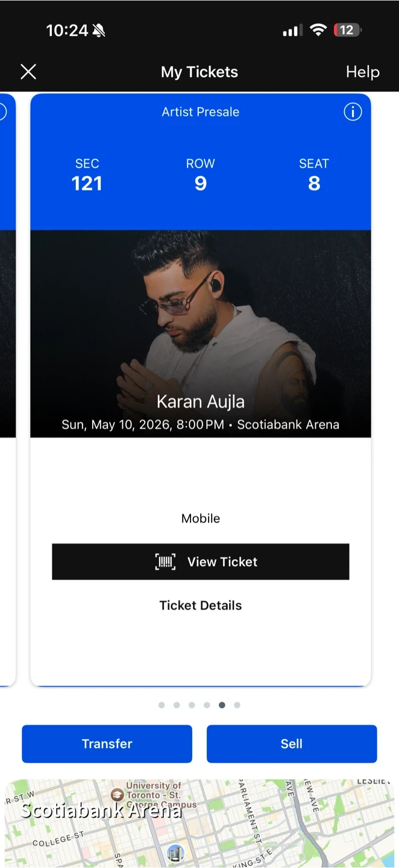
Task: Open Ticket Details
Action: click(200, 605)
